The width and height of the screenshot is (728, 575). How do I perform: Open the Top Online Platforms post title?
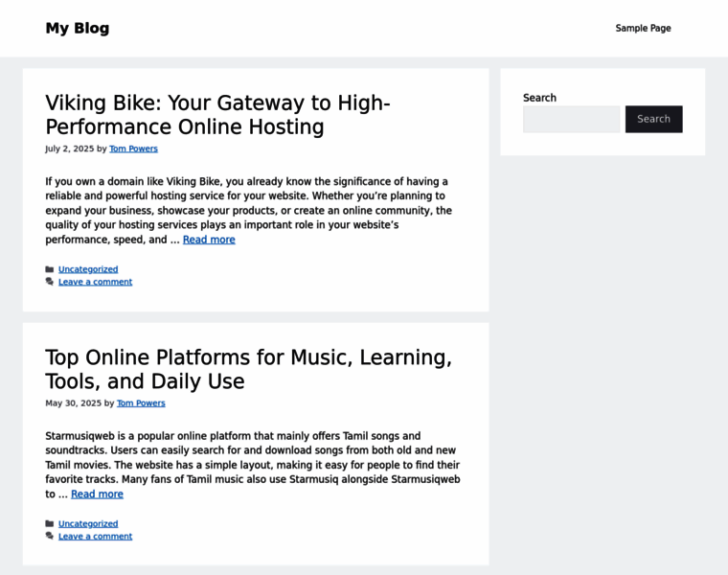click(248, 369)
